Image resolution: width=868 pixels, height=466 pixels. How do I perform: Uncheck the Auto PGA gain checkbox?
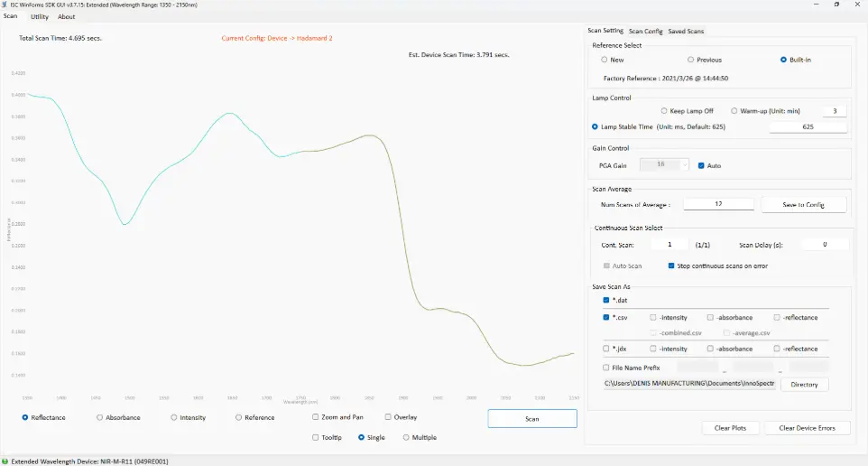702,165
